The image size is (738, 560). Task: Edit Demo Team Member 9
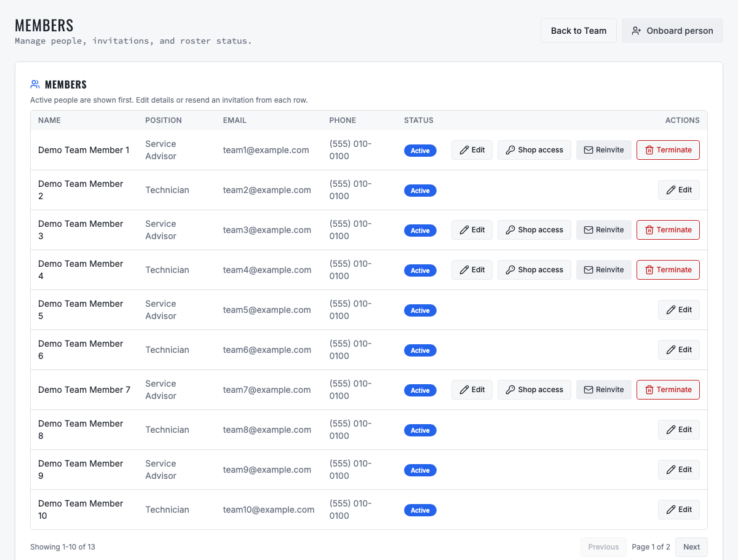click(x=679, y=470)
